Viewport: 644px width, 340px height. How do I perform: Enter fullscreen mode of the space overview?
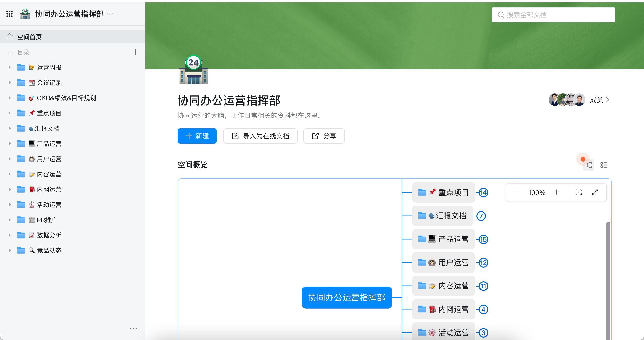pyautogui.click(x=595, y=192)
